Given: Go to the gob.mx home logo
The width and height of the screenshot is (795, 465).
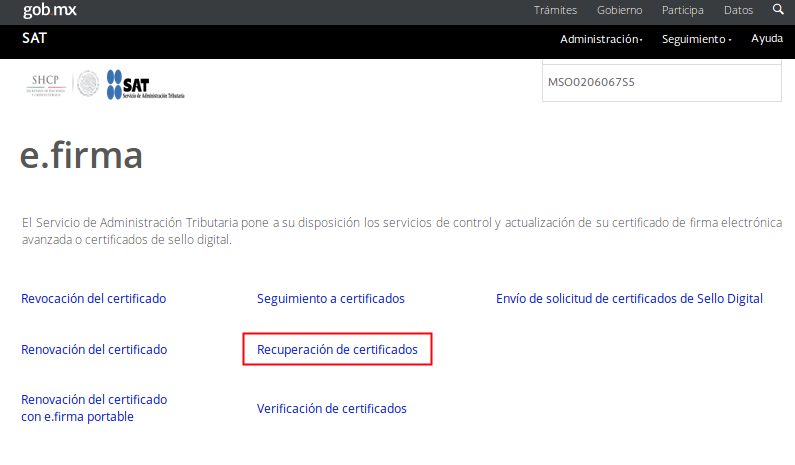Looking at the screenshot, I should click(x=50, y=10).
